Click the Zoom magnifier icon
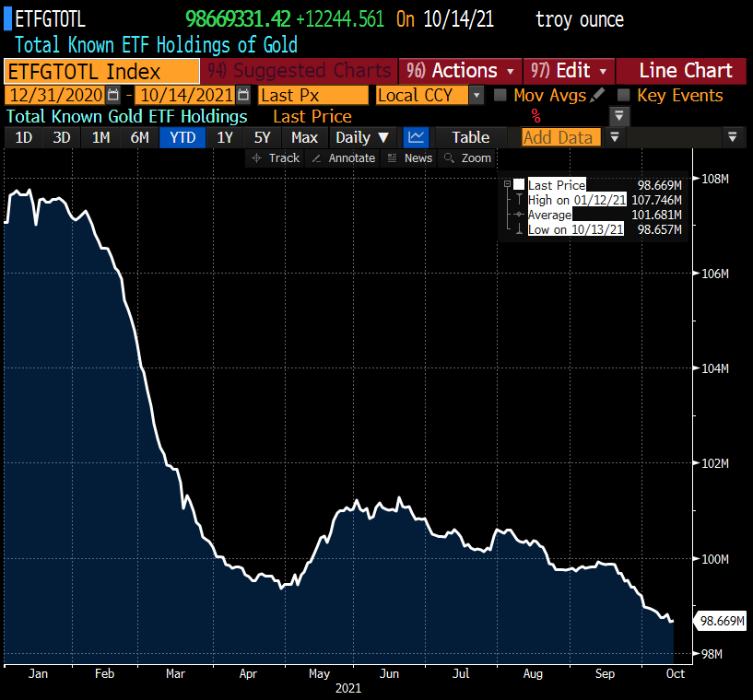This screenshot has width=753, height=700. [450, 158]
